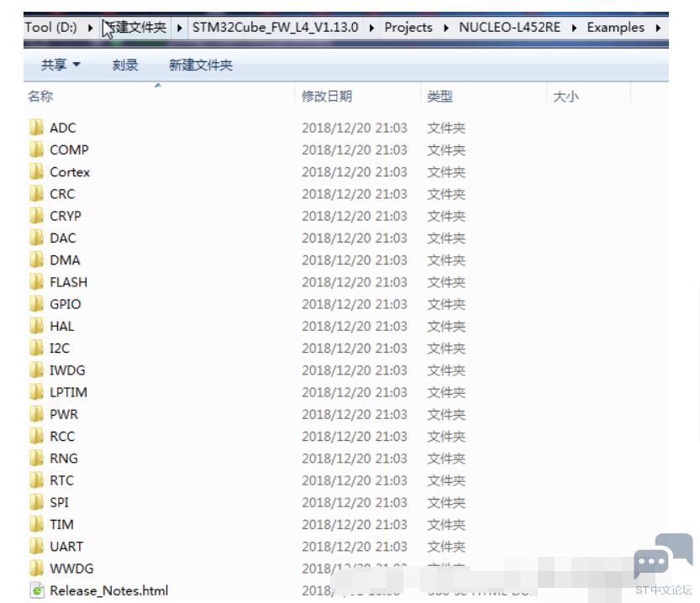
Task: Expand the arrow after NUCLEO-L452RE breadcrumb
Action: coord(574,28)
